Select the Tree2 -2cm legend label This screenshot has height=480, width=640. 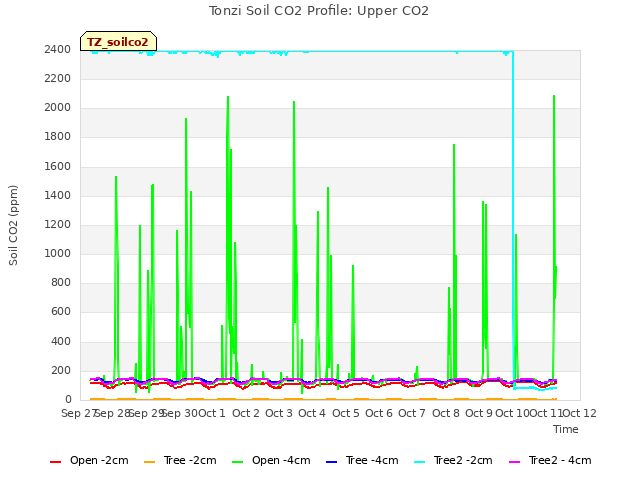click(x=463, y=460)
